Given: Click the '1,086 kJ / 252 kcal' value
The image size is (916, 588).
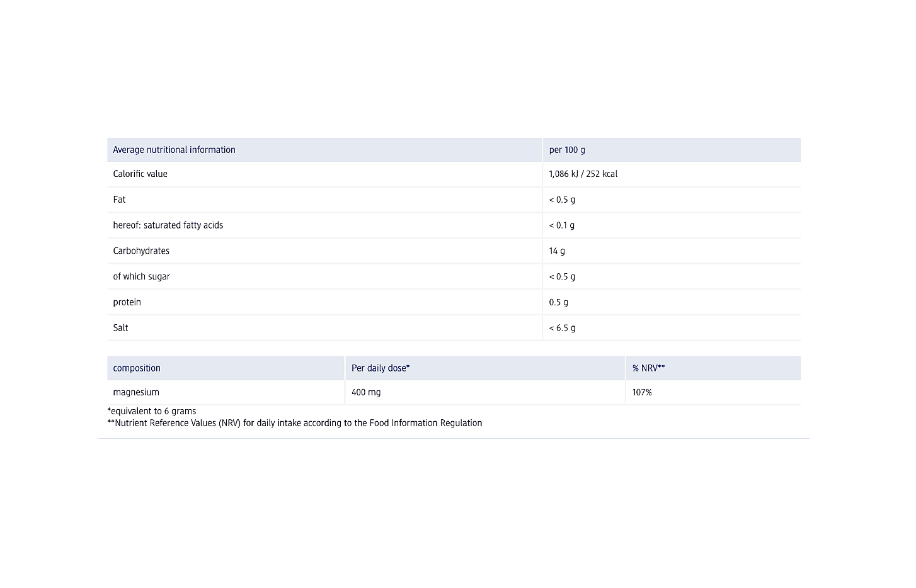Looking at the screenshot, I should pos(583,174).
